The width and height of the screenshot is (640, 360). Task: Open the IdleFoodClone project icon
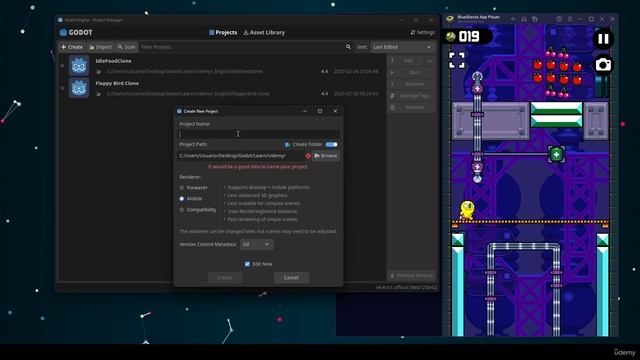pos(79,66)
